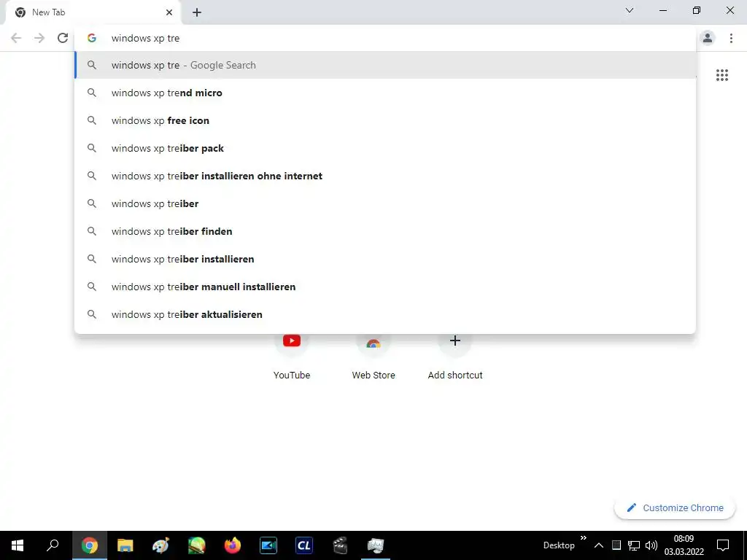
Task: Choose 'windows xp tre - Google Search' suggestion
Action: [x=385, y=65]
